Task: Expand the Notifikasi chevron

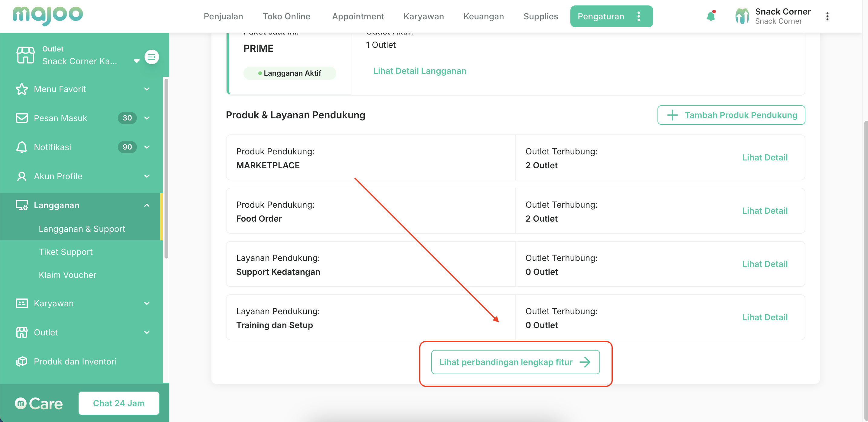Action: point(147,147)
